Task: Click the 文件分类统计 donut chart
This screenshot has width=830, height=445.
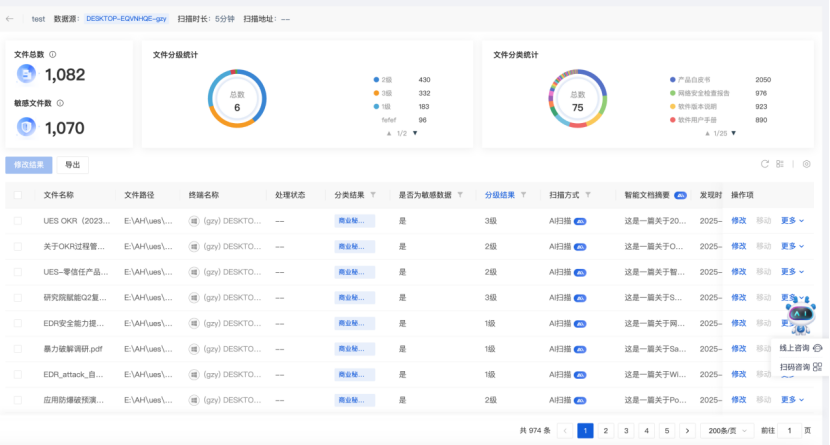Action: point(578,98)
